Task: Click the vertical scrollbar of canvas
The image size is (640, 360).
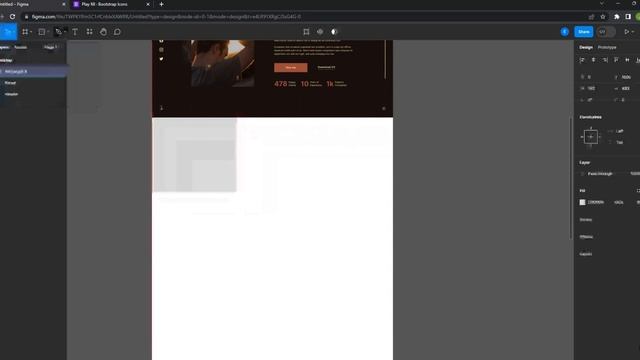Action: 571,178
